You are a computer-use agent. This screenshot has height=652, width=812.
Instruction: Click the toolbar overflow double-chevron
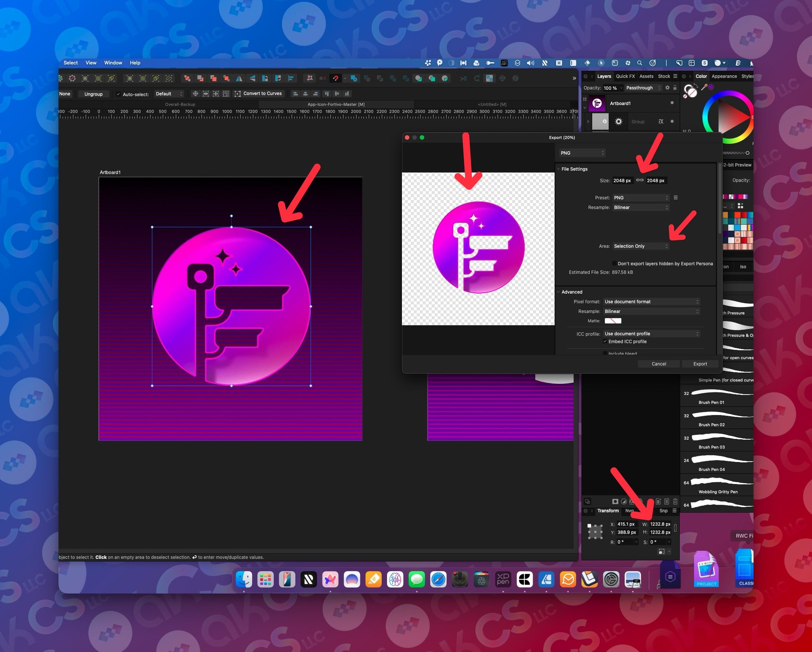(574, 78)
